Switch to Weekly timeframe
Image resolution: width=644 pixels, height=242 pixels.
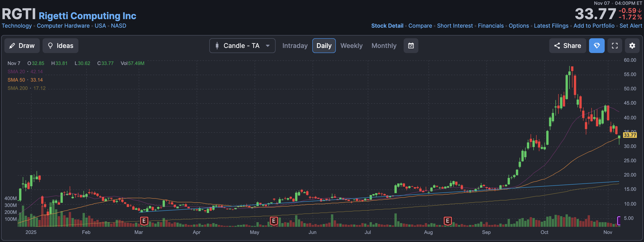[351, 46]
